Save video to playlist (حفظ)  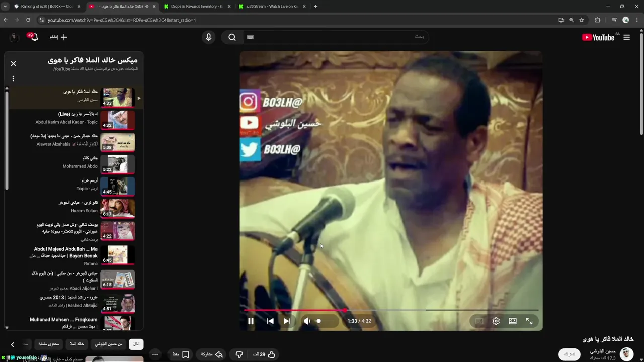click(180, 354)
